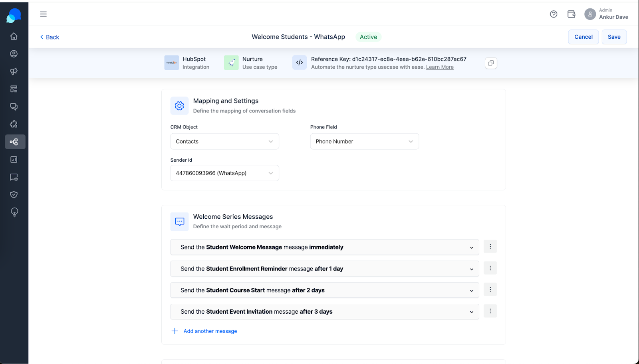Open the hamburger menu icon

pyautogui.click(x=44, y=14)
